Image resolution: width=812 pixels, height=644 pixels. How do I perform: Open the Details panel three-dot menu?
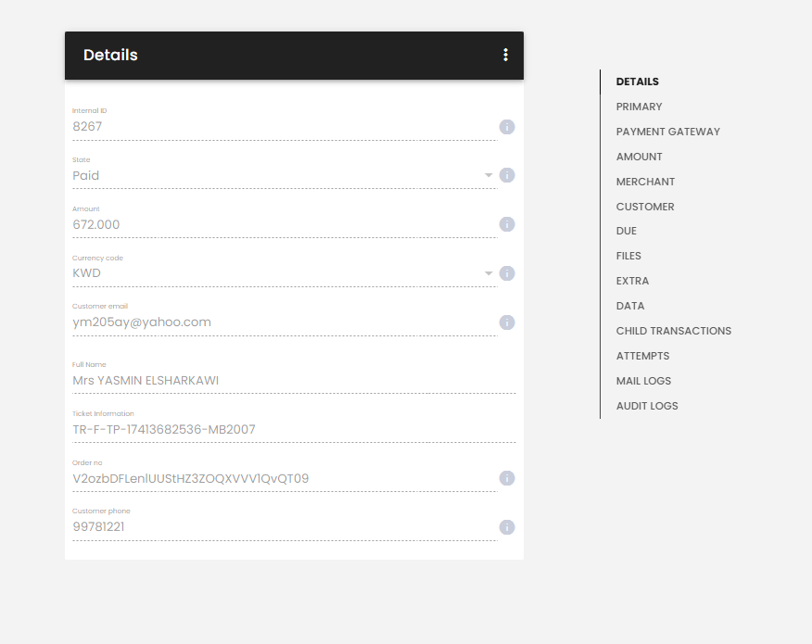tap(505, 55)
